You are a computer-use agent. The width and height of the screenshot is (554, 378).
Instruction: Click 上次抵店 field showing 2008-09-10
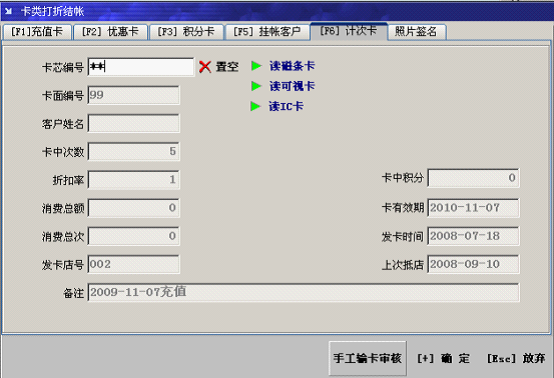click(473, 264)
